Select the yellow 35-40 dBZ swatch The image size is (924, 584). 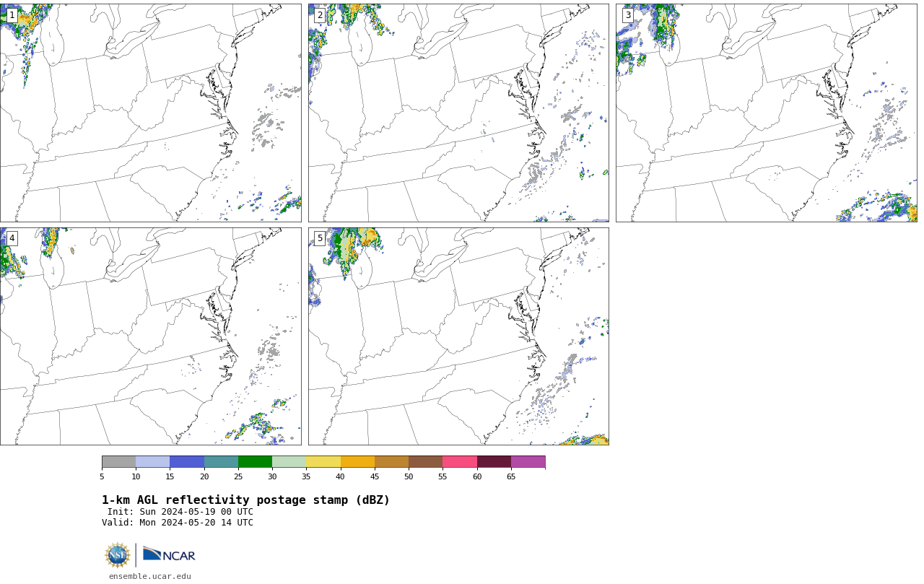coord(323,462)
